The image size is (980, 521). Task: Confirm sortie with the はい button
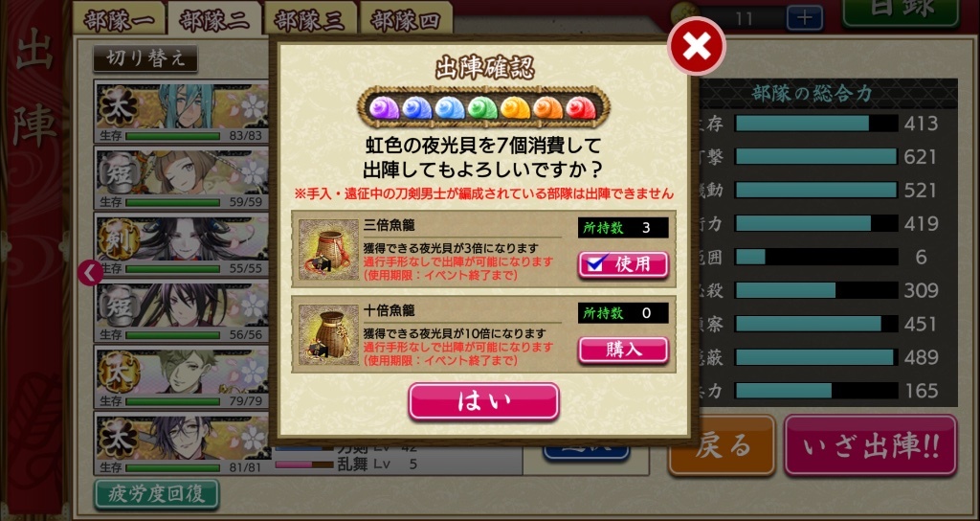click(x=483, y=401)
